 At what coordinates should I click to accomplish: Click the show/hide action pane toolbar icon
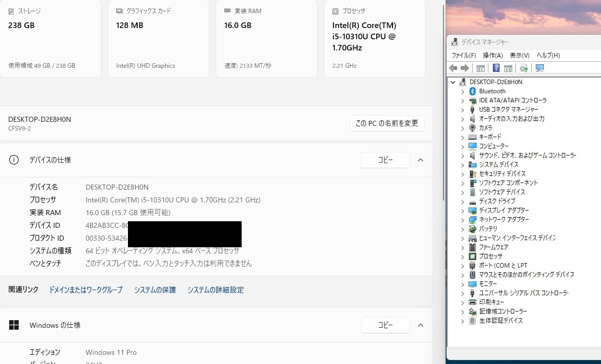coord(508,68)
